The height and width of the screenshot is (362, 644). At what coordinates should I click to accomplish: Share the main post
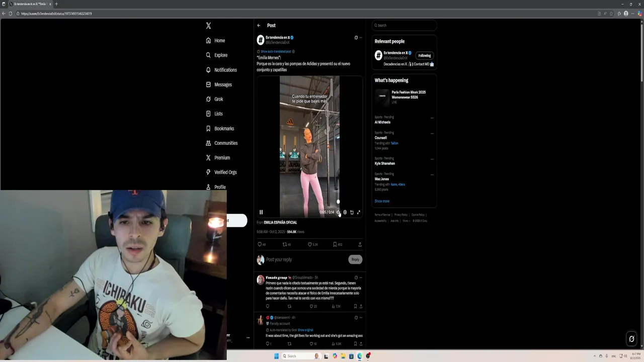pyautogui.click(x=360, y=244)
